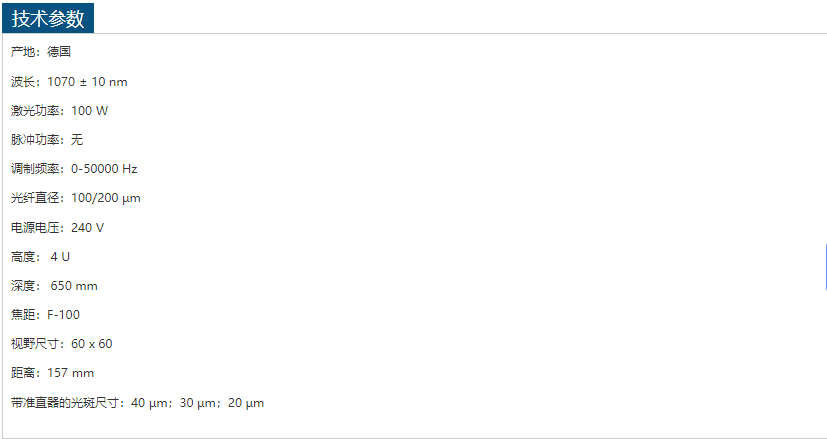Select the 20 µm spot size value

[x=246, y=403]
